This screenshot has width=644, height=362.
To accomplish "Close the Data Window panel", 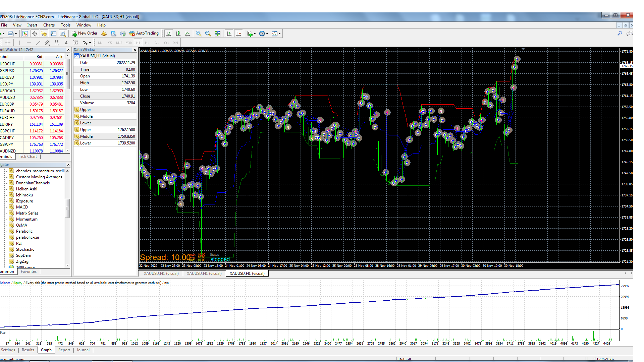I will (135, 50).
